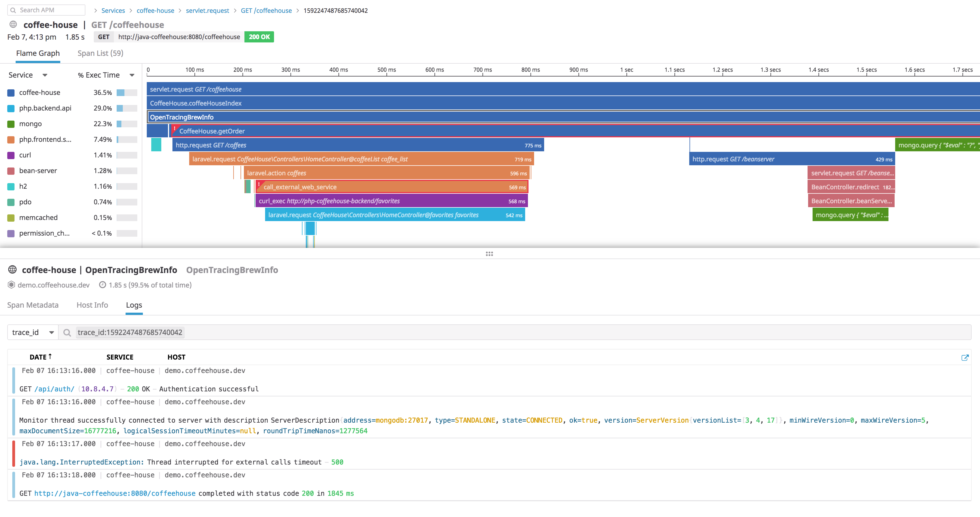Toggle the php.backend.api legend square
Screen dimensions: 980x517
(x=11, y=109)
